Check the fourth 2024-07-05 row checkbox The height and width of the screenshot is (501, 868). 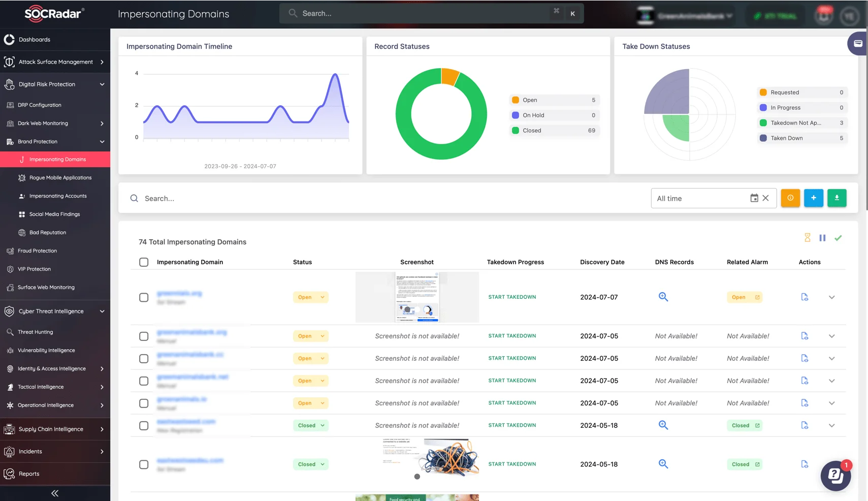coord(144,403)
